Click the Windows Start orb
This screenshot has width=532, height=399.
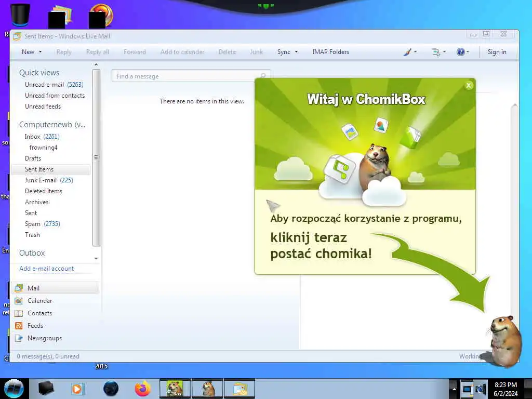14,389
